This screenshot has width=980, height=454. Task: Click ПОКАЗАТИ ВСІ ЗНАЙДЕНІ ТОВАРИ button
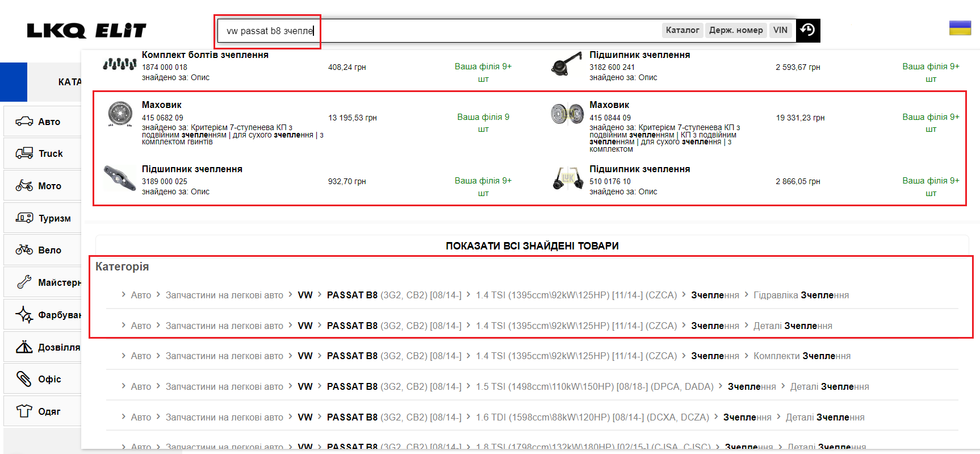pyautogui.click(x=532, y=246)
